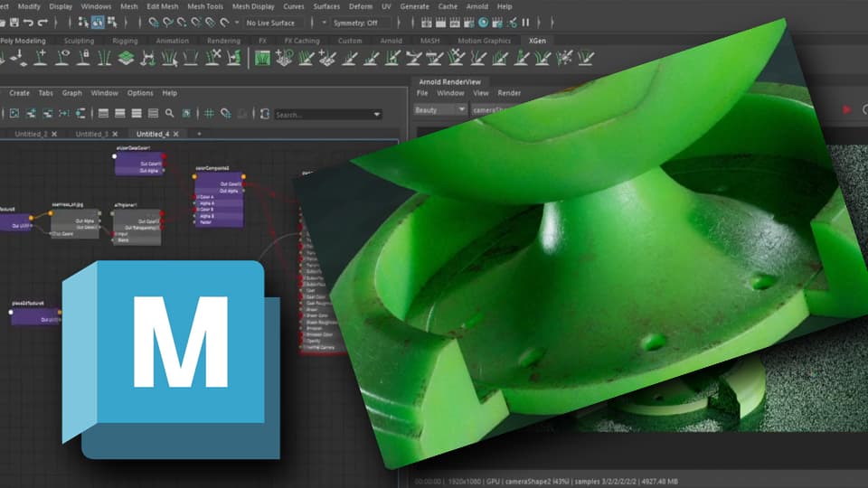Open the Deform menu
868x488 pixels.
click(361, 6)
